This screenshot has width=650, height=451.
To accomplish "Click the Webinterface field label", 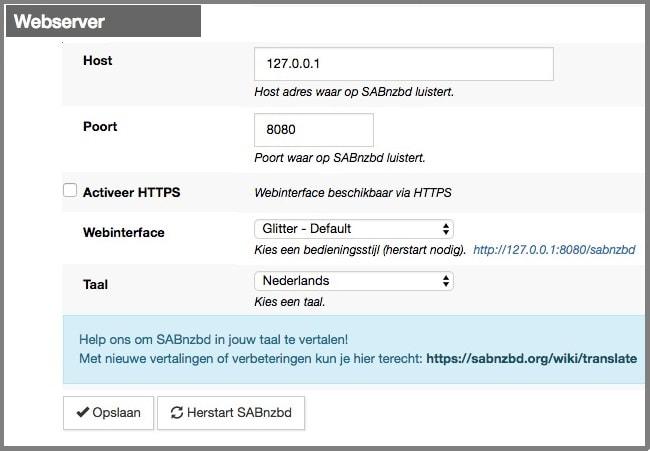I will pyautogui.click(x=123, y=233).
